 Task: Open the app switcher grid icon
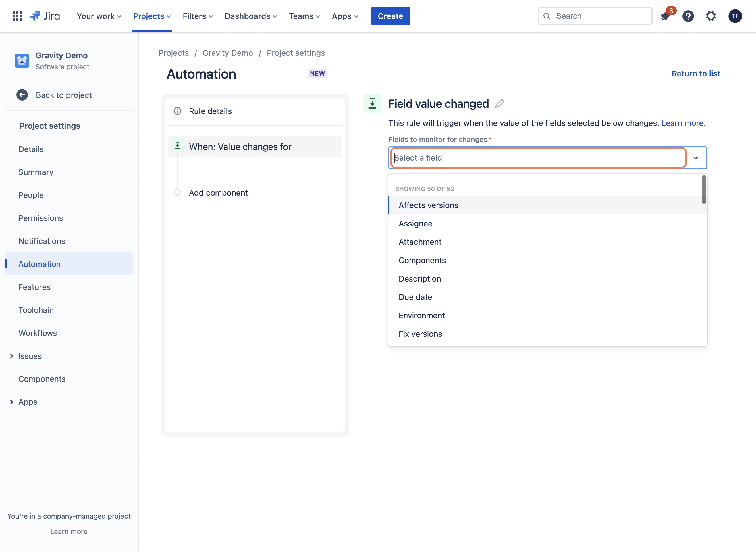(17, 16)
